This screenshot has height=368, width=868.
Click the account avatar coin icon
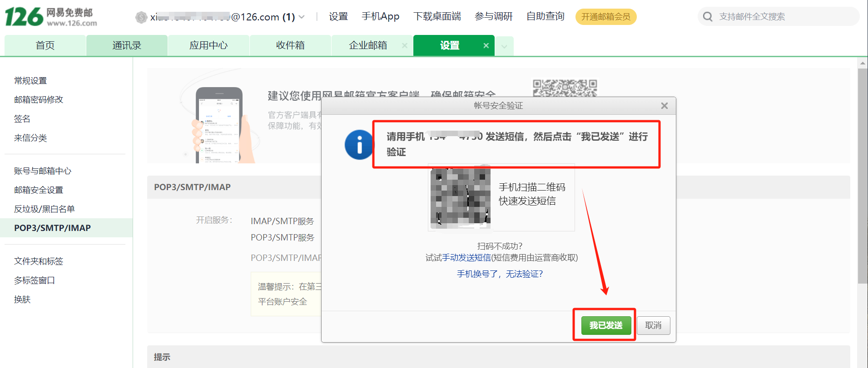click(x=141, y=17)
